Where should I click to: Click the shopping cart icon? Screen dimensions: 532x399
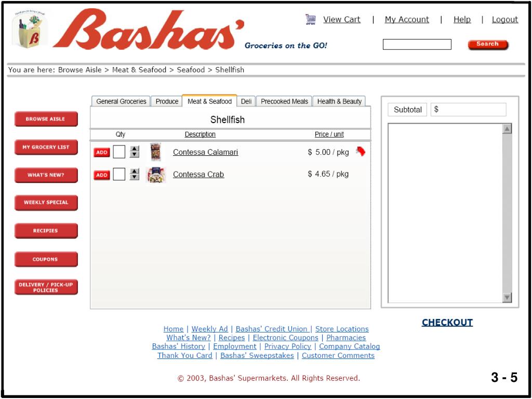click(311, 19)
